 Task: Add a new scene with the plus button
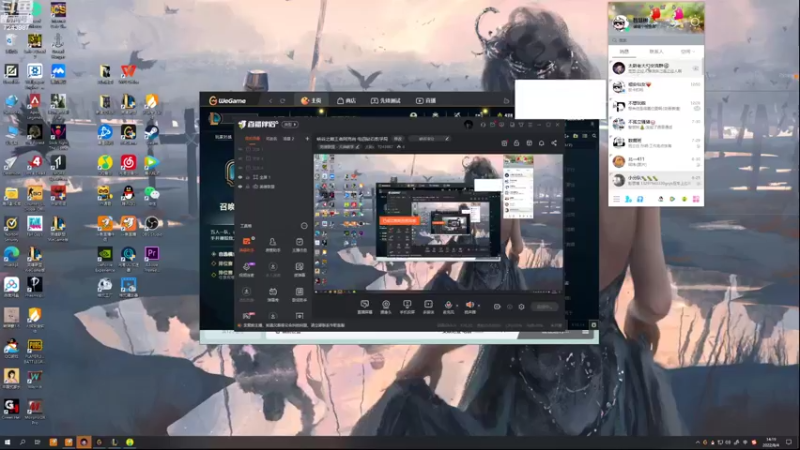pos(307,138)
